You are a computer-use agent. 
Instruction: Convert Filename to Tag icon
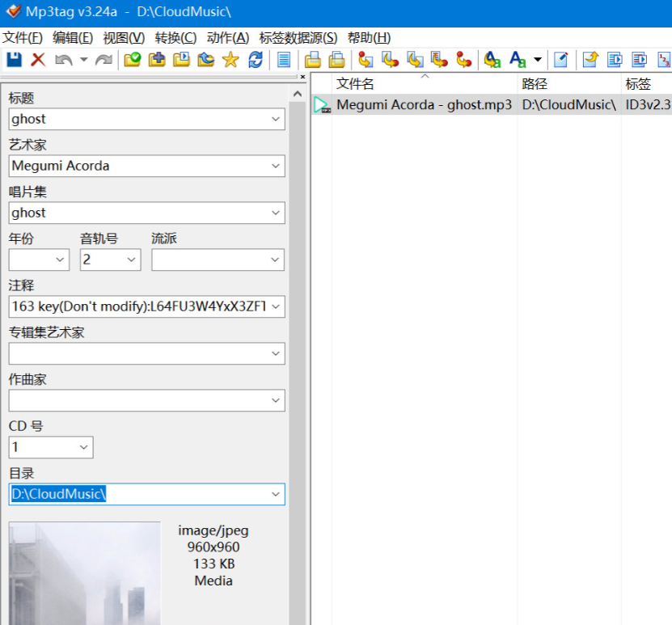pyautogui.click(x=390, y=60)
